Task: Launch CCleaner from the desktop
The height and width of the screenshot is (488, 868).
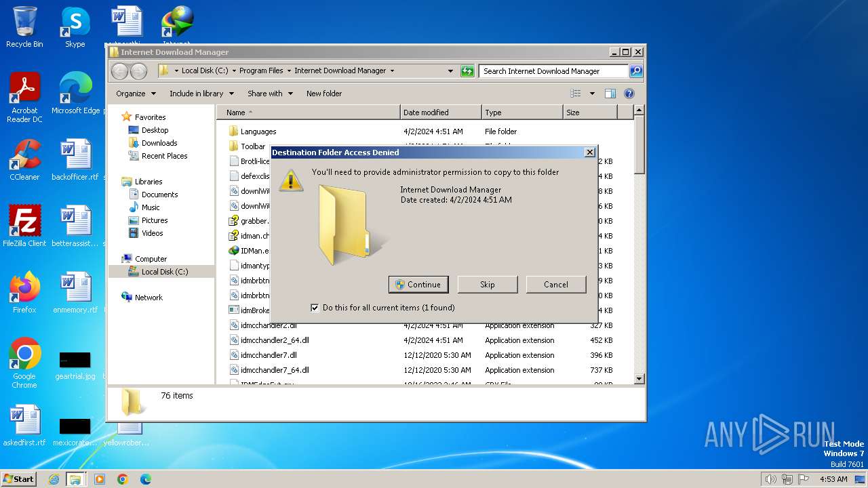Action: 24,160
